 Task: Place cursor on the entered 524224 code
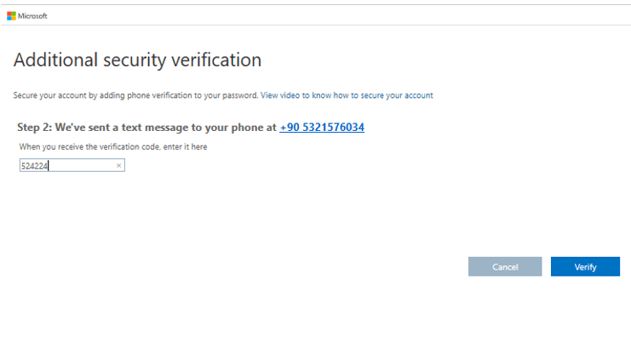(34, 166)
